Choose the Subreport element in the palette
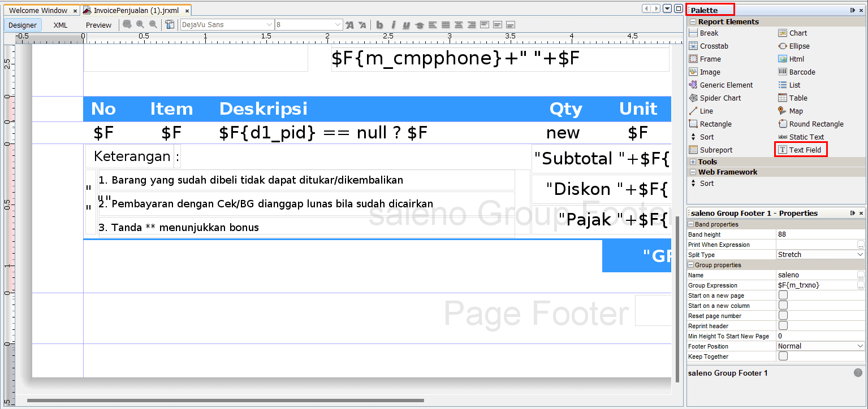868x409 pixels. click(715, 150)
